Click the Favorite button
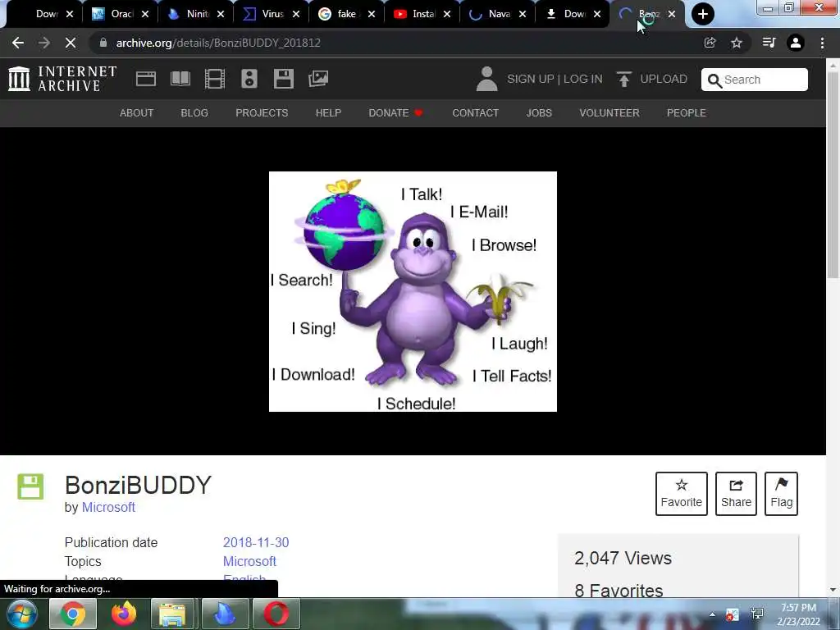The height and width of the screenshot is (630, 840). click(682, 494)
